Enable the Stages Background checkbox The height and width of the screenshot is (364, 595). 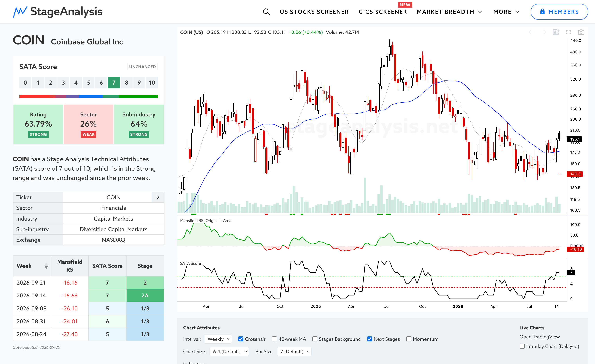pos(315,339)
